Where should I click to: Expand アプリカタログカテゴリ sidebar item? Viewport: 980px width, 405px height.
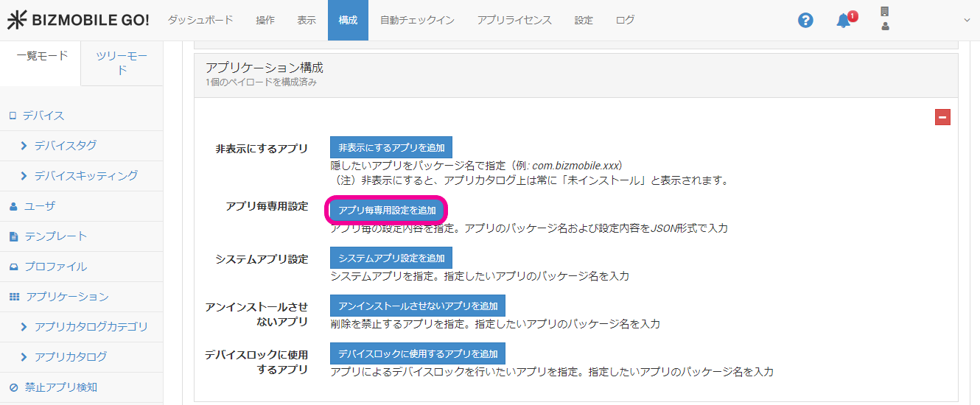pos(91,327)
